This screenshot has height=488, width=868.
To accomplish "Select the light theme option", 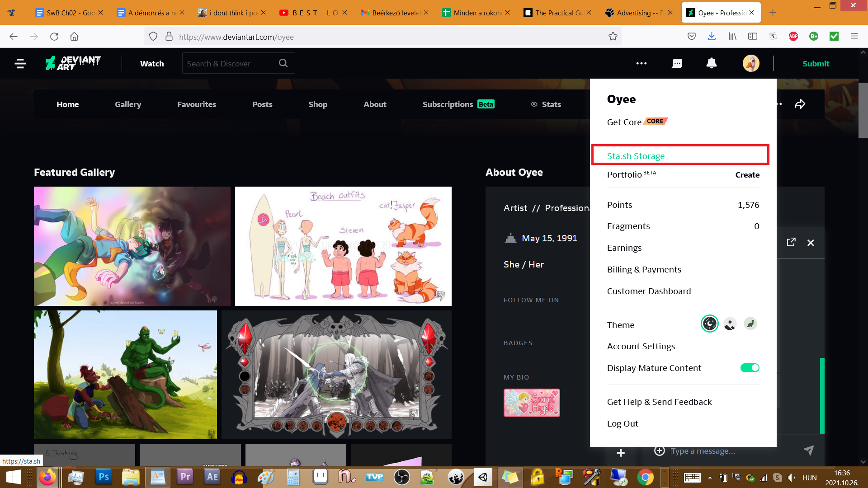I will pos(730,324).
